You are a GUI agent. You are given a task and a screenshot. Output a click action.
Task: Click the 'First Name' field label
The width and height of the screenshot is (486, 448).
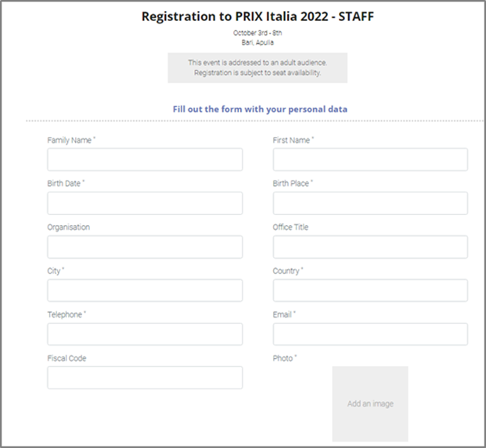pos(291,140)
